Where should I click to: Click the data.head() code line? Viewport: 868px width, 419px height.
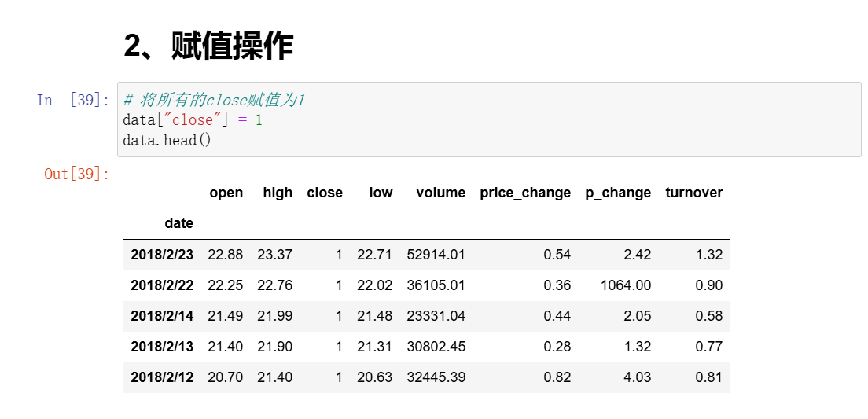pyautogui.click(x=167, y=140)
